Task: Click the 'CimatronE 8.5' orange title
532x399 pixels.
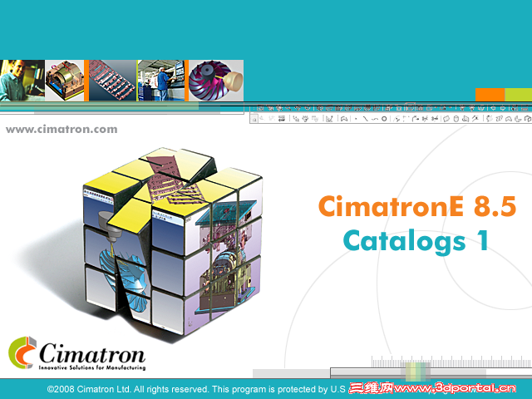Action: point(417,206)
